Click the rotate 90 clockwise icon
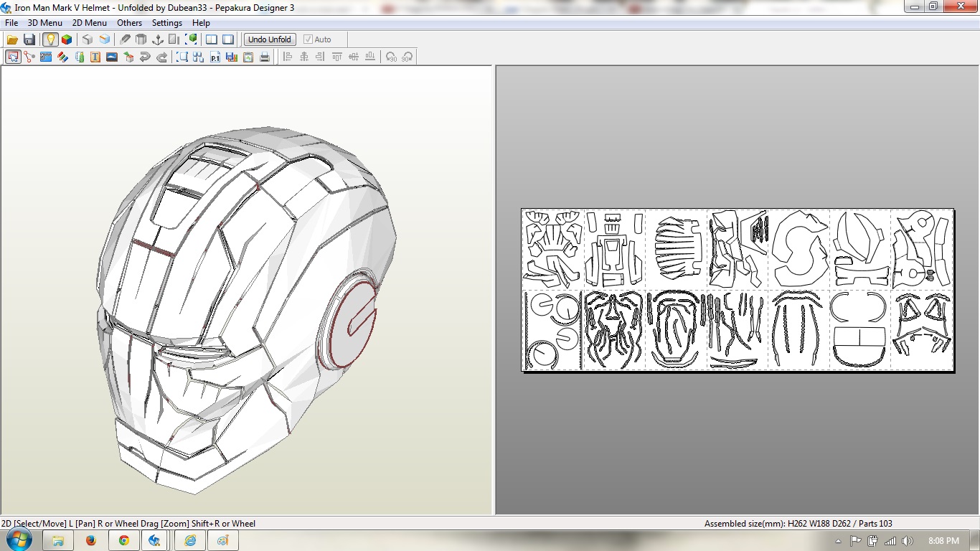 pyautogui.click(x=407, y=57)
